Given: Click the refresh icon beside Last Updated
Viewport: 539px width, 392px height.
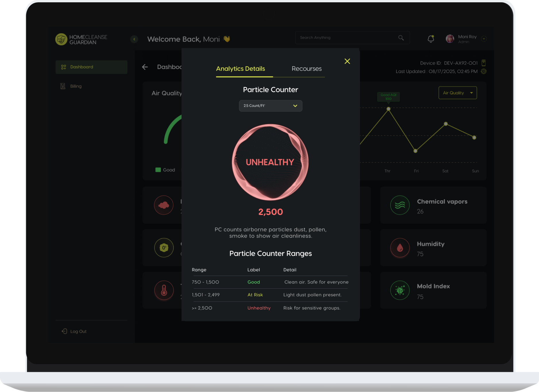Looking at the screenshot, I should pyautogui.click(x=484, y=71).
